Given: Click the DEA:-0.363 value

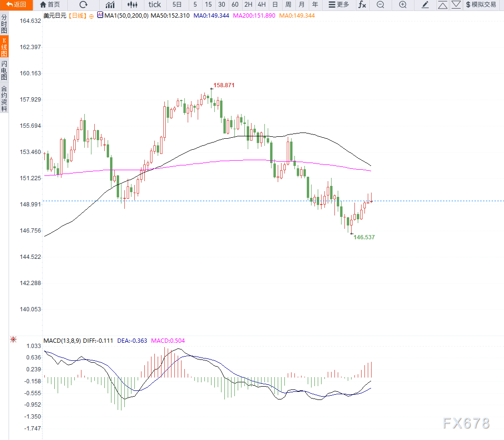Looking at the screenshot, I should pyautogui.click(x=132, y=341).
